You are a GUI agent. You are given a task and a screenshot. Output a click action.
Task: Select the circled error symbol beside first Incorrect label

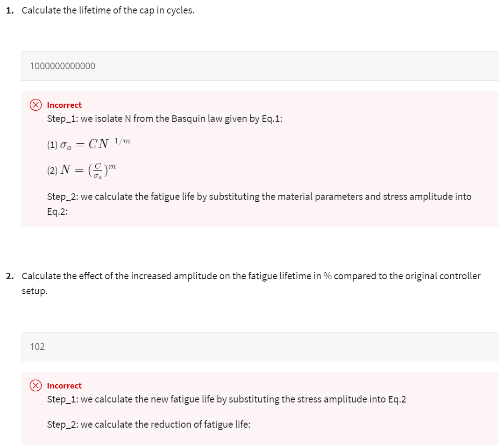35,105
